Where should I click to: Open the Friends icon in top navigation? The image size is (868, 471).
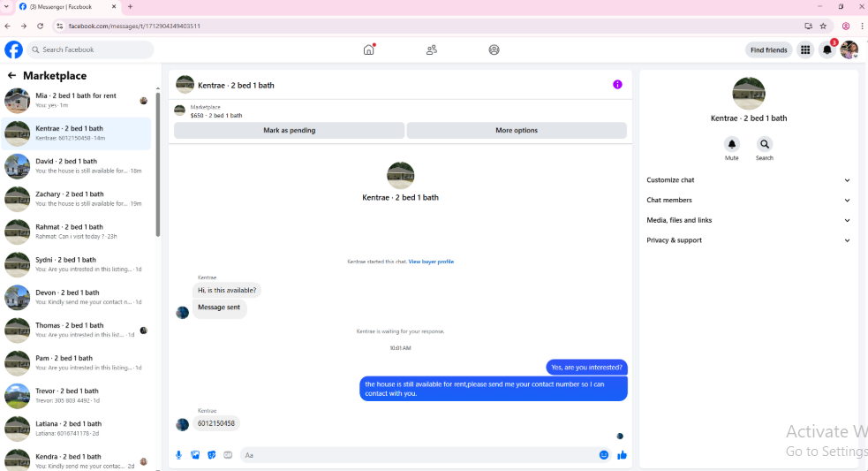tap(431, 49)
